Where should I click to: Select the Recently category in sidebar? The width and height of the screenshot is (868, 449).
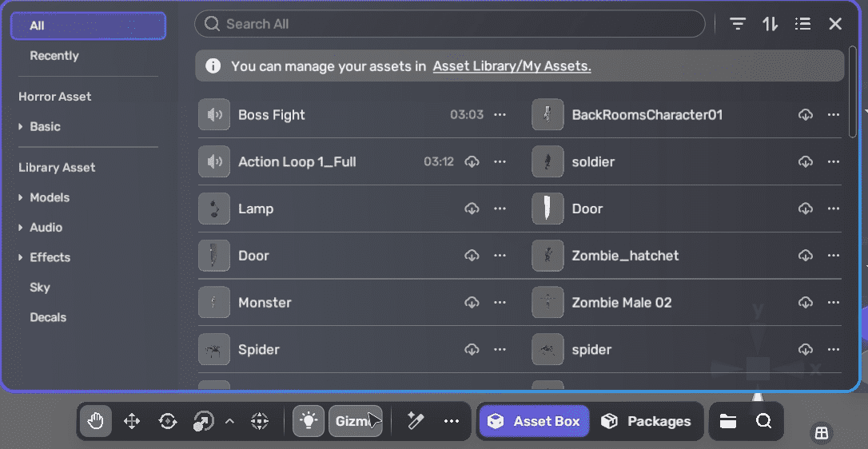(54, 56)
